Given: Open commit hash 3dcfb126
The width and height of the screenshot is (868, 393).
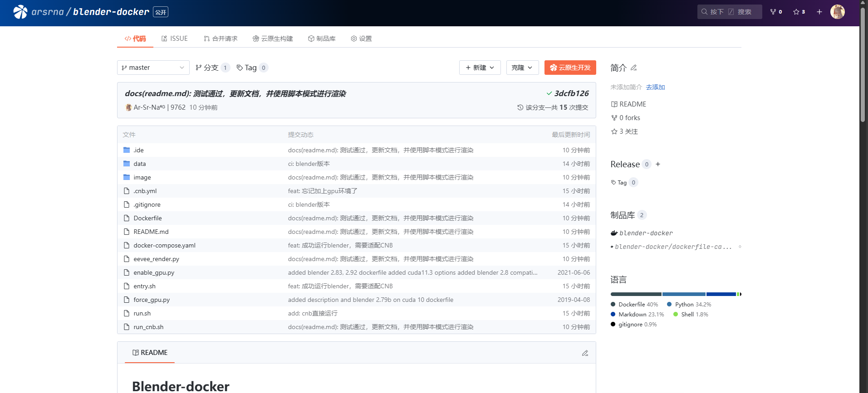Looking at the screenshot, I should 571,93.
